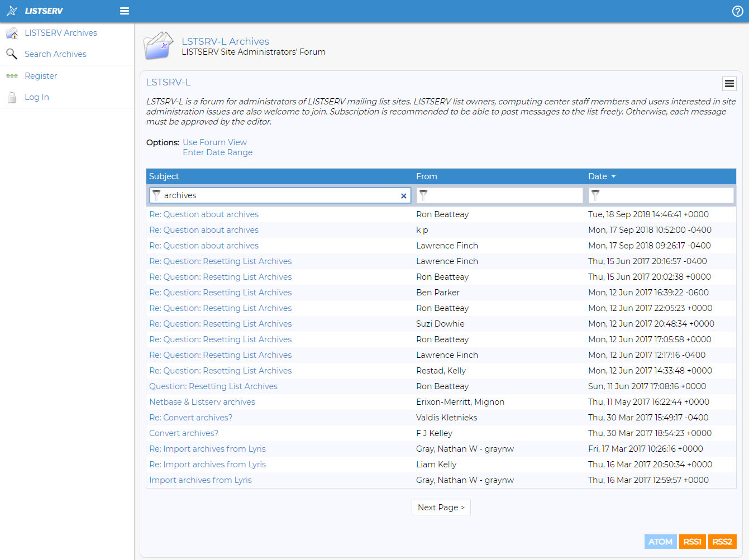Open Search Archives in sidebar

pyautogui.click(x=55, y=54)
